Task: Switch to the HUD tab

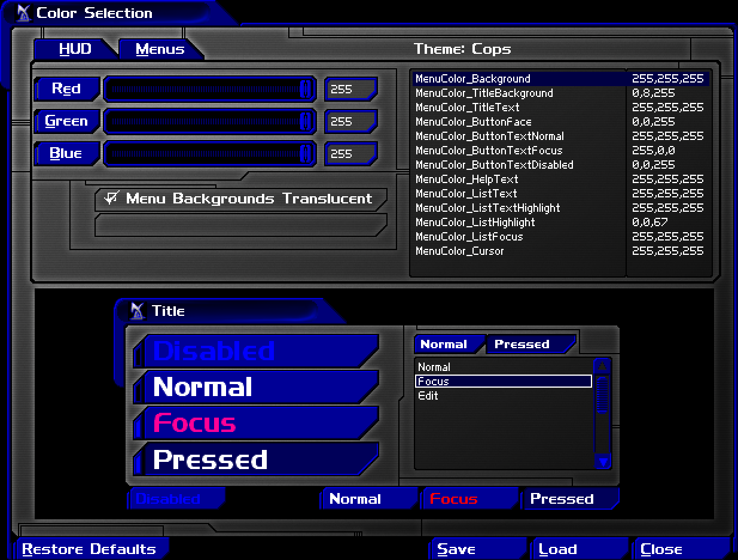Action: [75, 49]
